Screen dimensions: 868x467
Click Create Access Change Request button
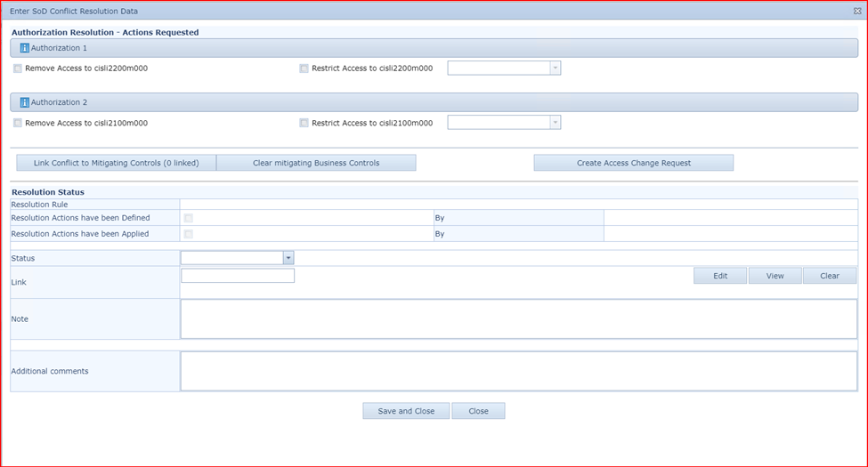(633, 163)
